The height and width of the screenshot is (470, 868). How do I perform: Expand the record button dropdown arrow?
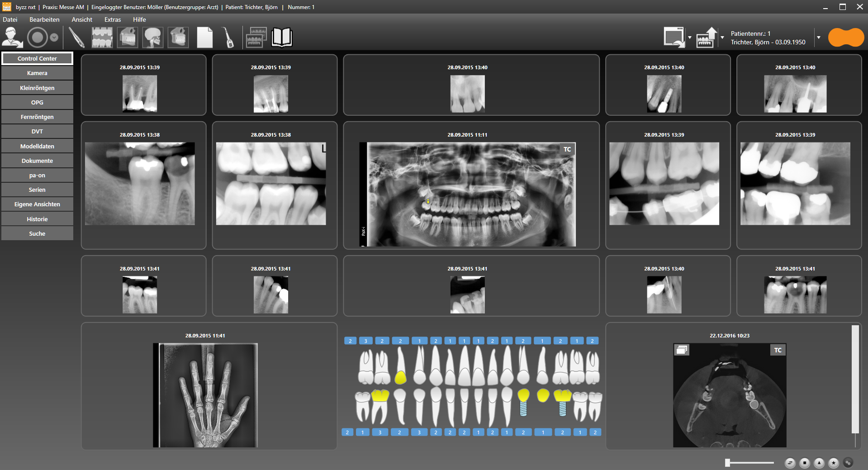point(54,38)
